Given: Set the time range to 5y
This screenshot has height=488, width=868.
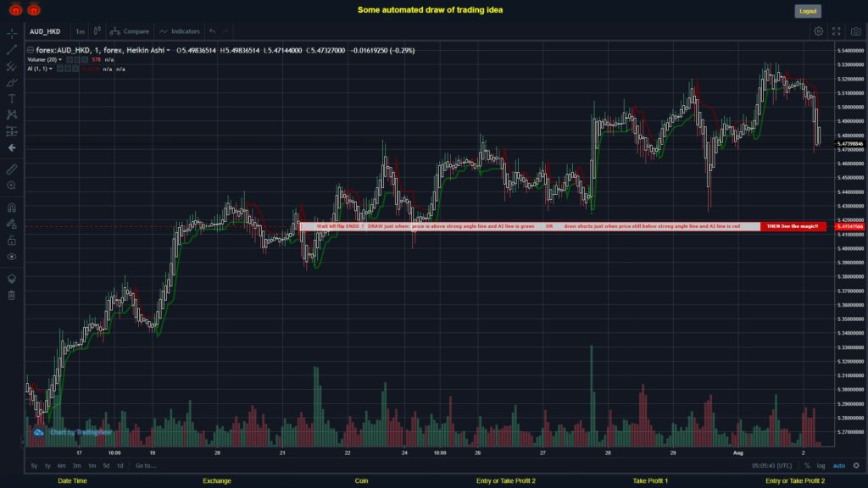Looking at the screenshot, I should coord(34,465).
